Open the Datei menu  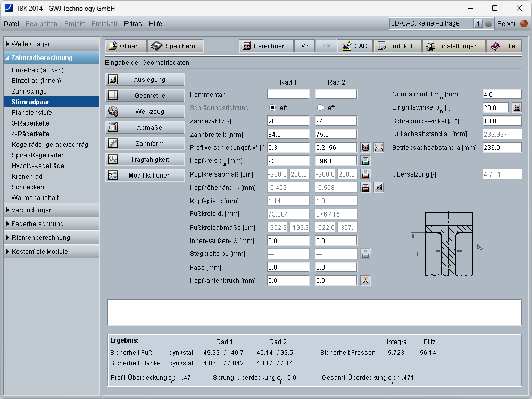coord(11,24)
